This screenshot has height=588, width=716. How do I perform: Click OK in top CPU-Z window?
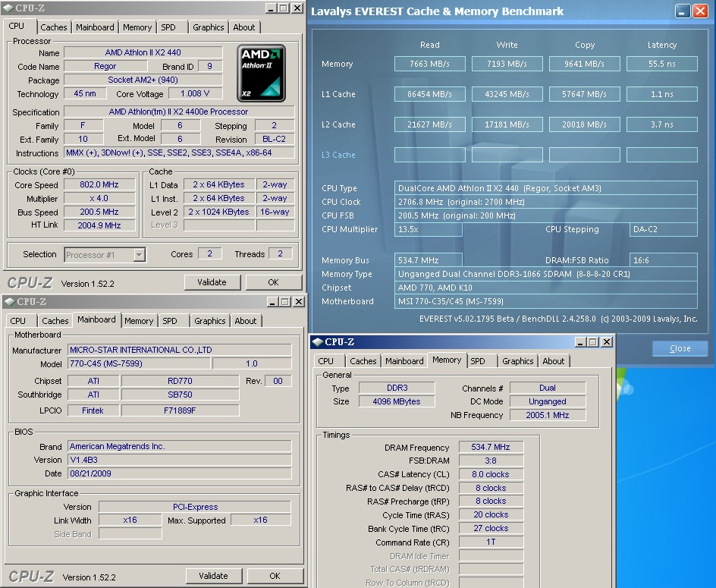tap(274, 282)
